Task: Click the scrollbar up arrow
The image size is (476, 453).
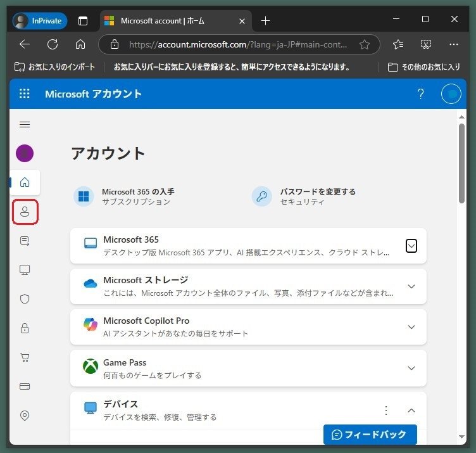Action: [x=461, y=117]
